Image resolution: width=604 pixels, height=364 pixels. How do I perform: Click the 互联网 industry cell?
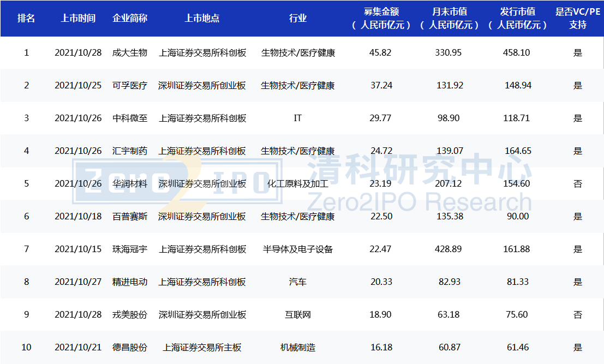pos(298,315)
